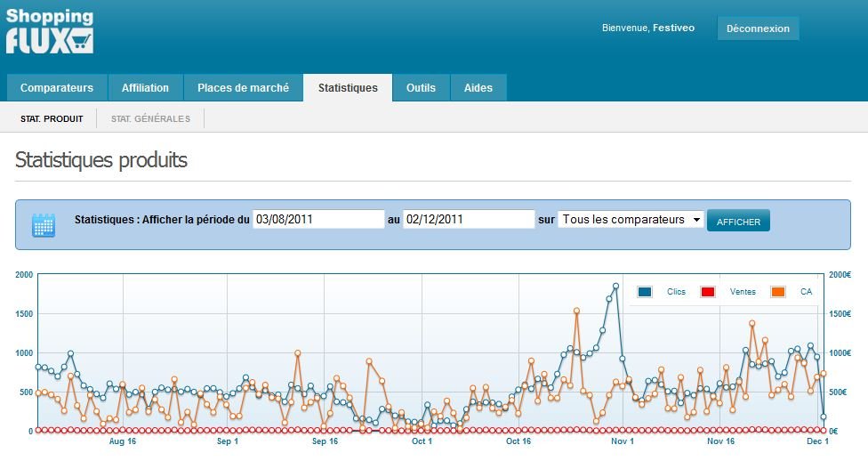The width and height of the screenshot is (868, 461).
Task: Switch to Stat. Générales sub-tab
Action: pyautogui.click(x=150, y=118)
